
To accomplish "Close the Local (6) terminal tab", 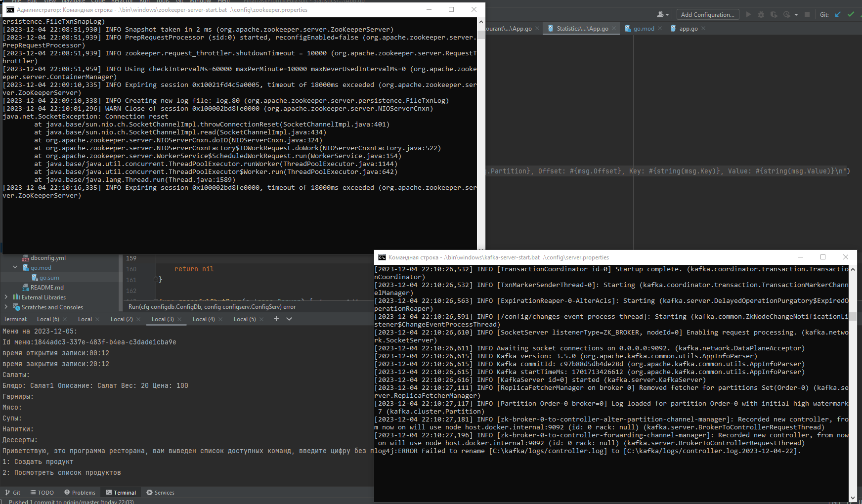I will pos(65,319).
